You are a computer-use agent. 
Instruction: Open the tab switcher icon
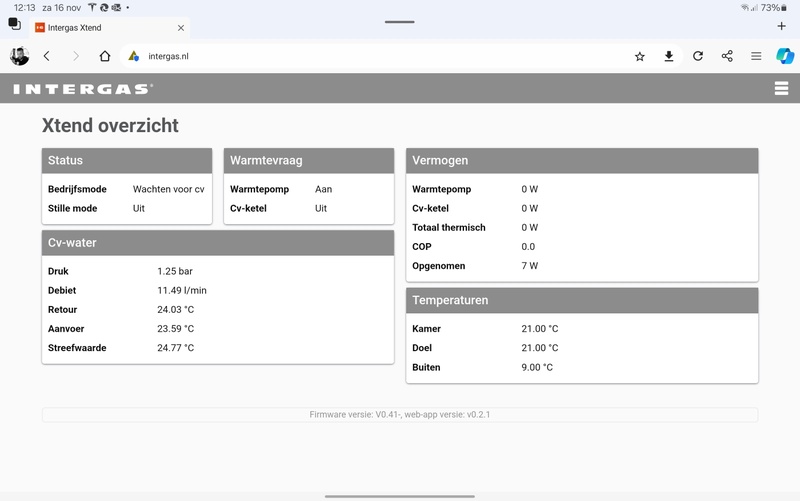click(x=14, y=23)
